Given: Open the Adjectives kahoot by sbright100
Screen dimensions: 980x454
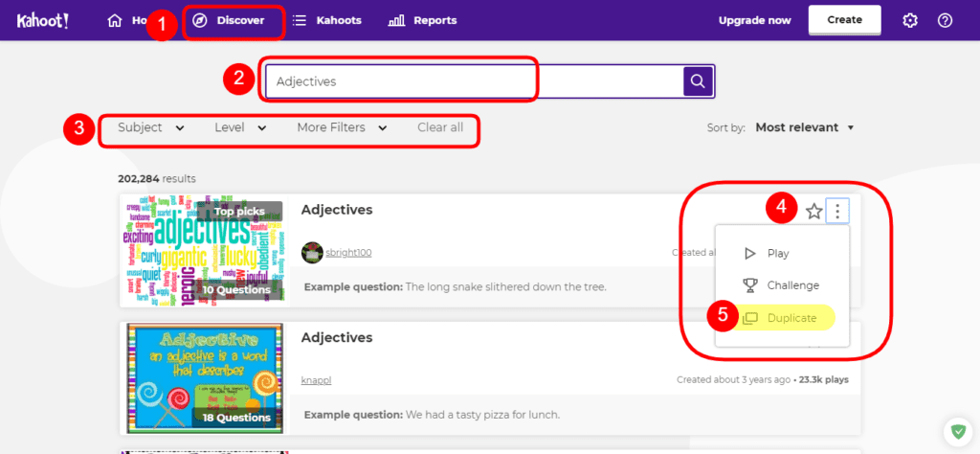Looking at the screenshot, I should pyautogui.click(x=336, y=210).
